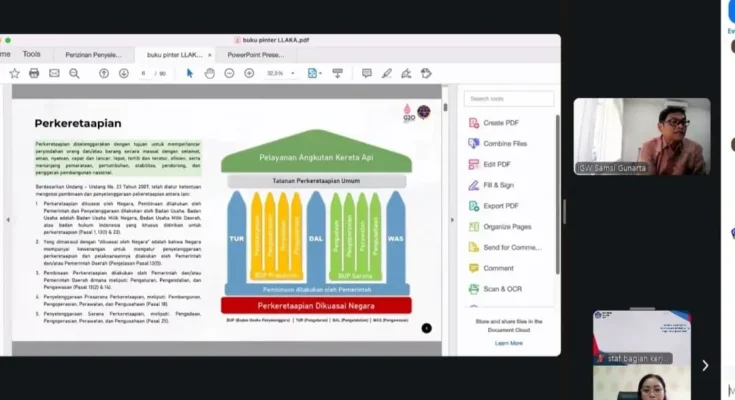The width and height of the screenshot is (735, 400).
Task: Open the Find text magnifier
Action: pos(74,73)
